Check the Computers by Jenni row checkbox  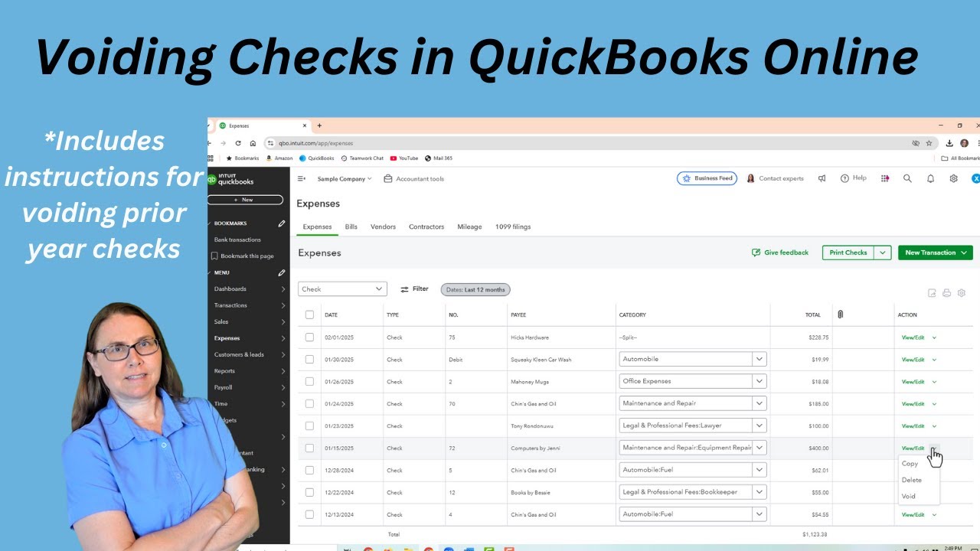click(x=309, y=448)
